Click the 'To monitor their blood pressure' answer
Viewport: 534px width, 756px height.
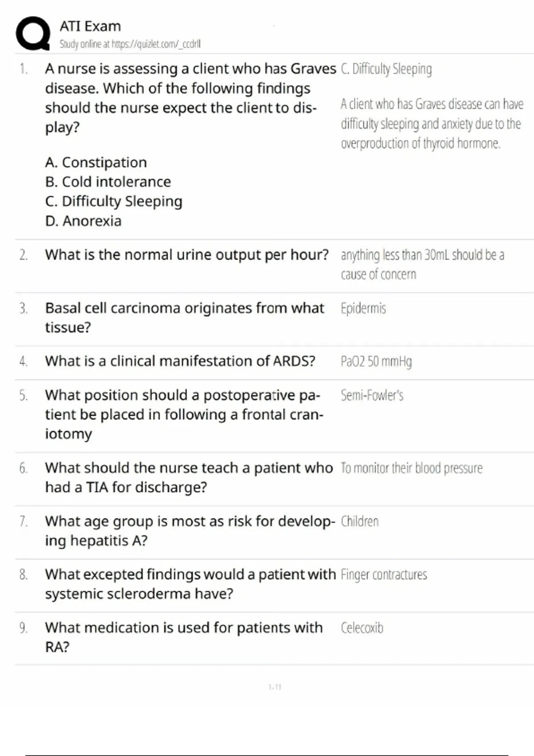[412, 468]
